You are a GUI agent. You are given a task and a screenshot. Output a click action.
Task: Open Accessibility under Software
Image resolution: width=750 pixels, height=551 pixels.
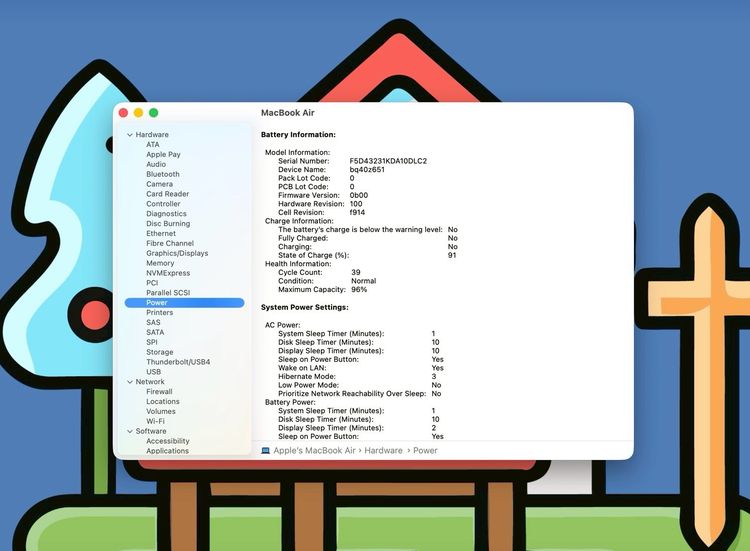[x=168, y=441]
